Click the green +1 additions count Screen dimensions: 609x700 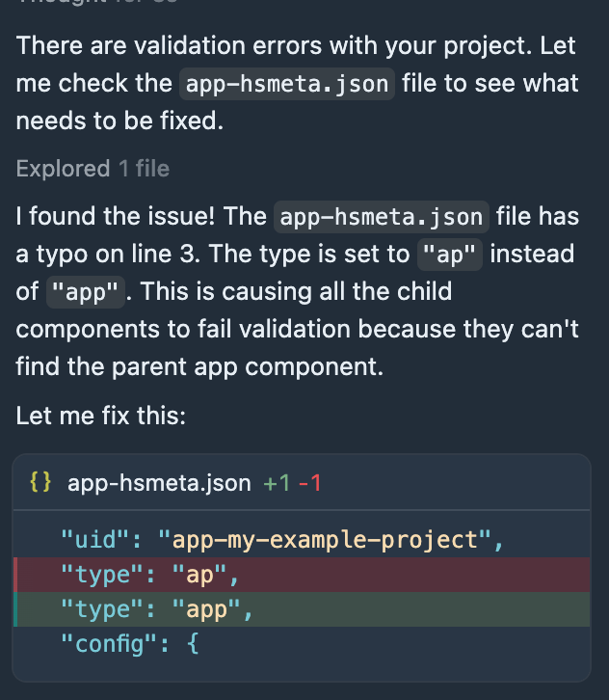tap(277, 482)
